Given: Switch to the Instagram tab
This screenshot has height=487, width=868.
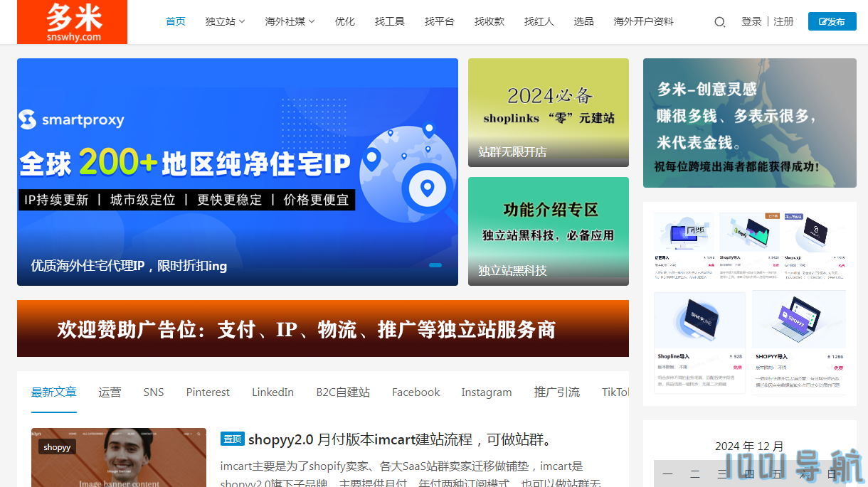Looking at the screenshot, I should point(486,392).
